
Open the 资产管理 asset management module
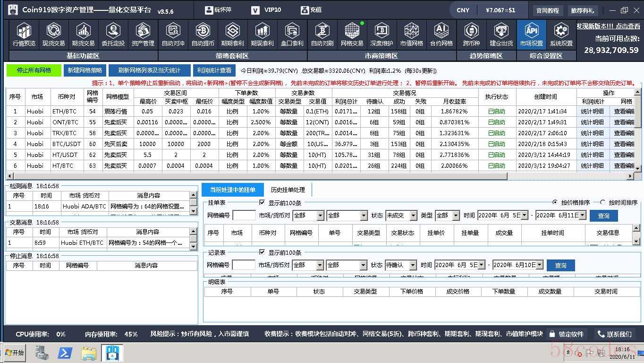tap(143, 35)
